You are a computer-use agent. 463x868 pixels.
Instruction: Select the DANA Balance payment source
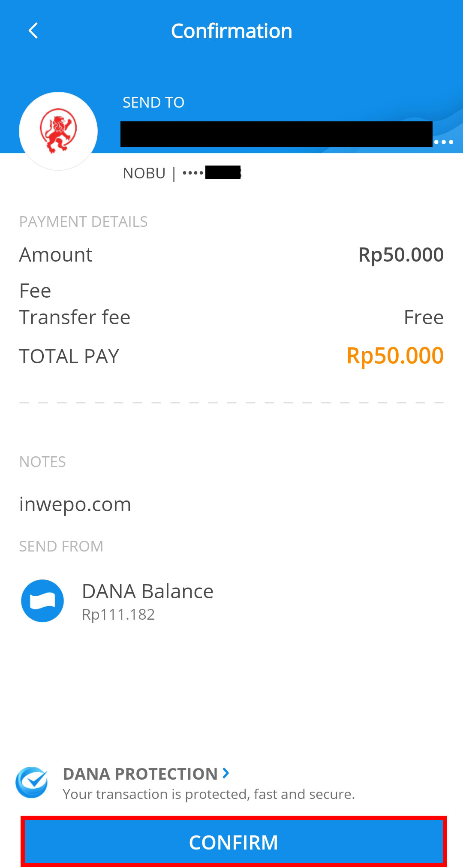coord(147,592)
